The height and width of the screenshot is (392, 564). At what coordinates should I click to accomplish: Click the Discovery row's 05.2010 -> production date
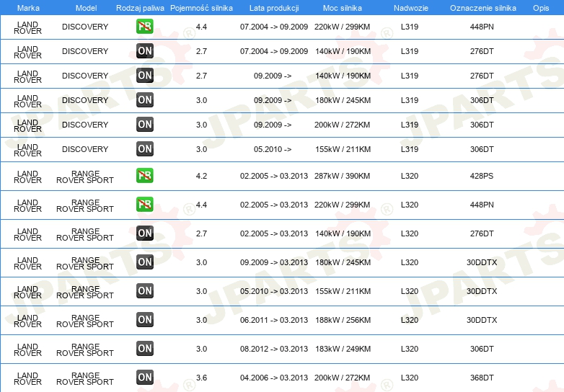(x=273, y=149)
